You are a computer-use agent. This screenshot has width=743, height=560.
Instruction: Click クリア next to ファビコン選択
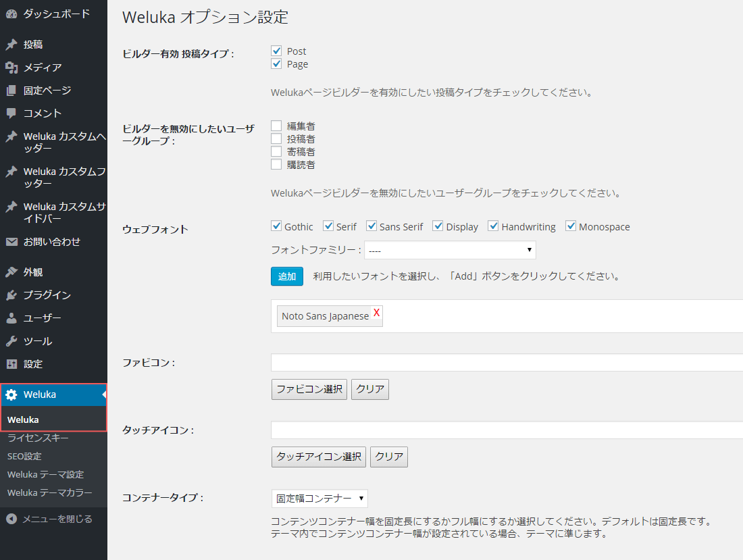tap(370, 390)
